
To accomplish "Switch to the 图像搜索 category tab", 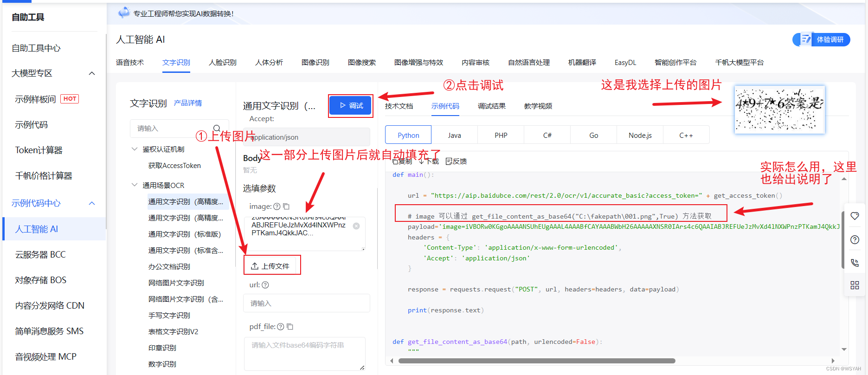I will 362,62.
